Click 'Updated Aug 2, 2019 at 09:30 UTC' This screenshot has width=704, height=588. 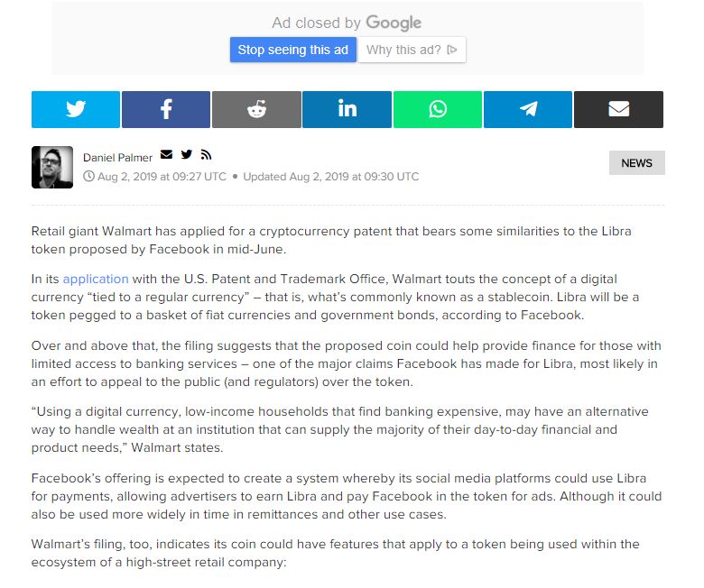click(x=331, y=176)
